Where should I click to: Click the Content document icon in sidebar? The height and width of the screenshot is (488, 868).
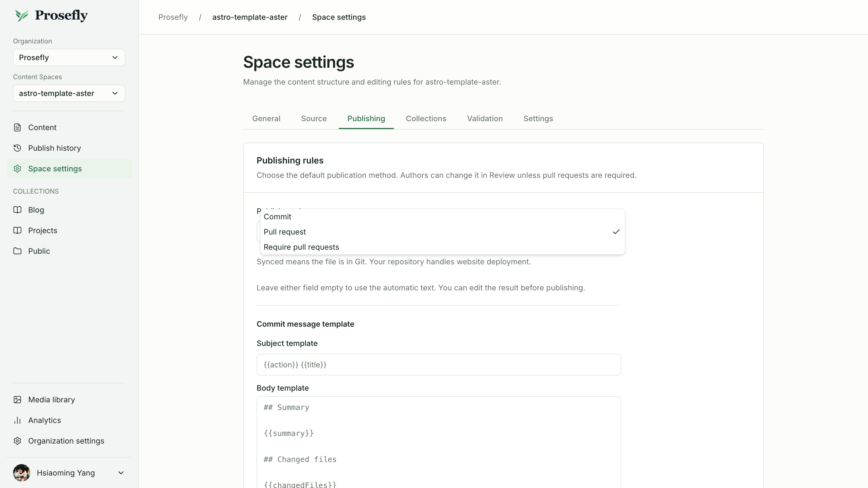[18, 128]
